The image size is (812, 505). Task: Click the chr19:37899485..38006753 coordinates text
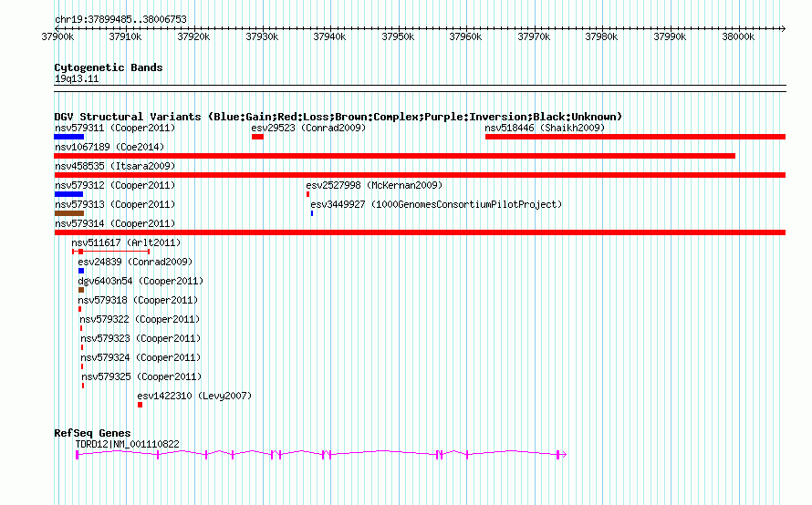pos(120,19)
